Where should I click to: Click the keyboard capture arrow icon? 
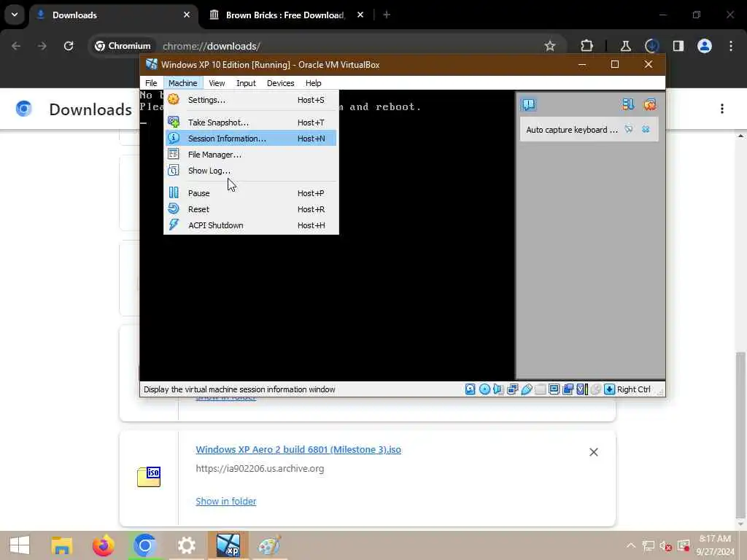point(609,389)
